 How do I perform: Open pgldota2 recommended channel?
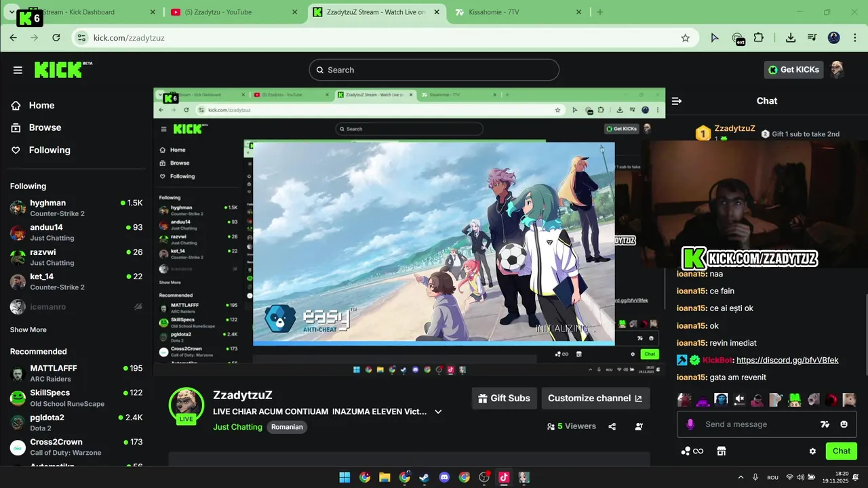[76, 422]
